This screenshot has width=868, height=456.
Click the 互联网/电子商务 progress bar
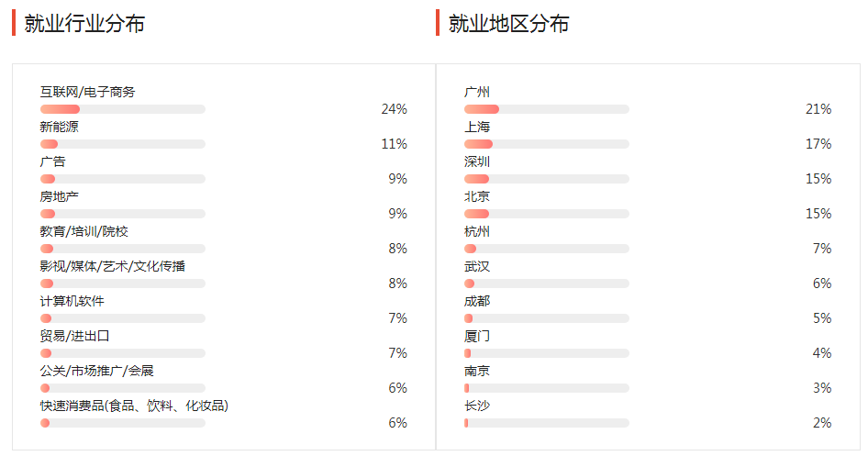point(122,109)
